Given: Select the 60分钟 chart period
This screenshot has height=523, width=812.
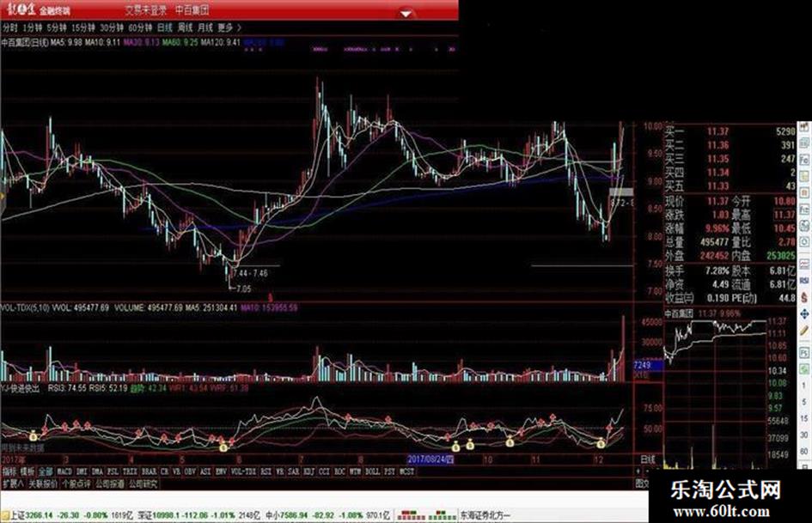Looking at the screenshot, I should coord(140,27).
